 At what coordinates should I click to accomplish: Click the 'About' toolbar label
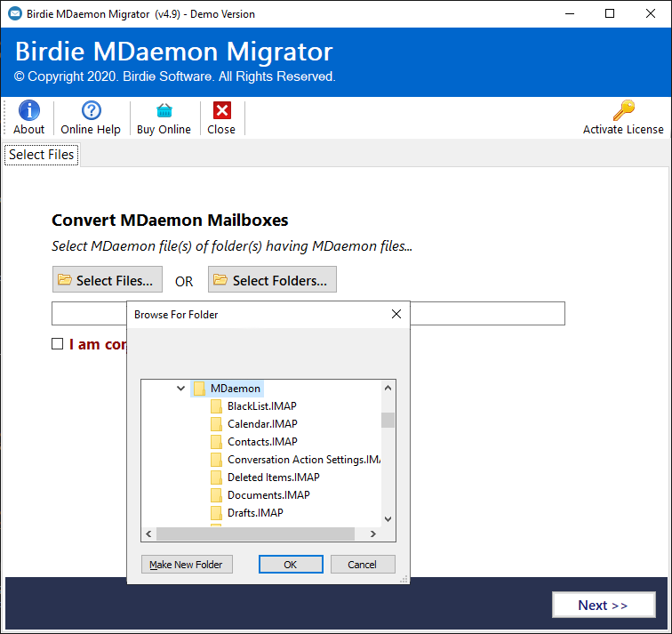[28, 130]
